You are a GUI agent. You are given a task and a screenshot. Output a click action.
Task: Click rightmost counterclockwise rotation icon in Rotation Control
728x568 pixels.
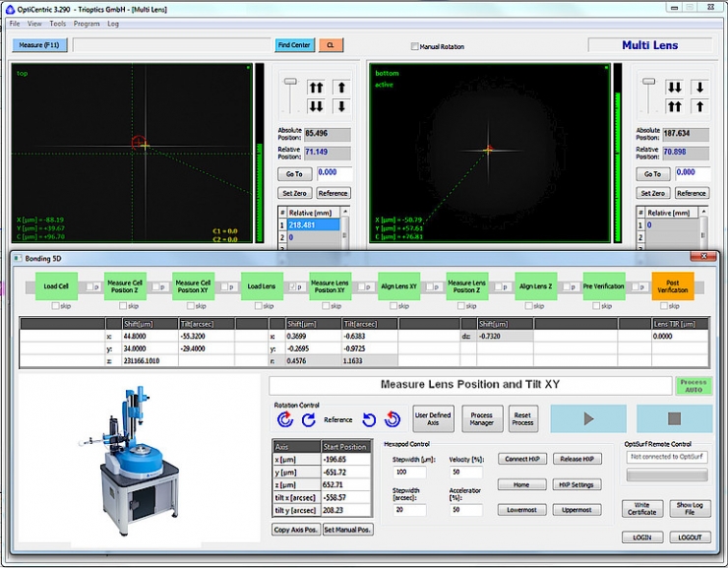coord(393,419)
